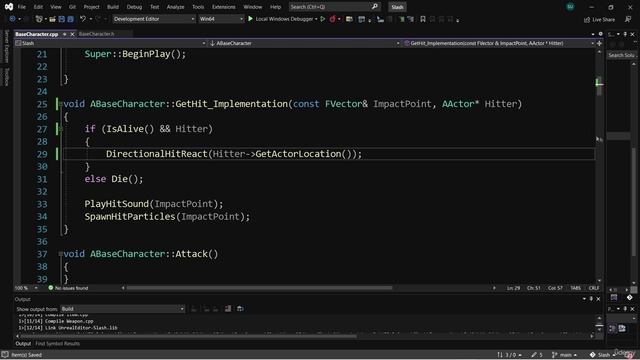
Task: Click the Clear All output icon
Action: [228, 309]
